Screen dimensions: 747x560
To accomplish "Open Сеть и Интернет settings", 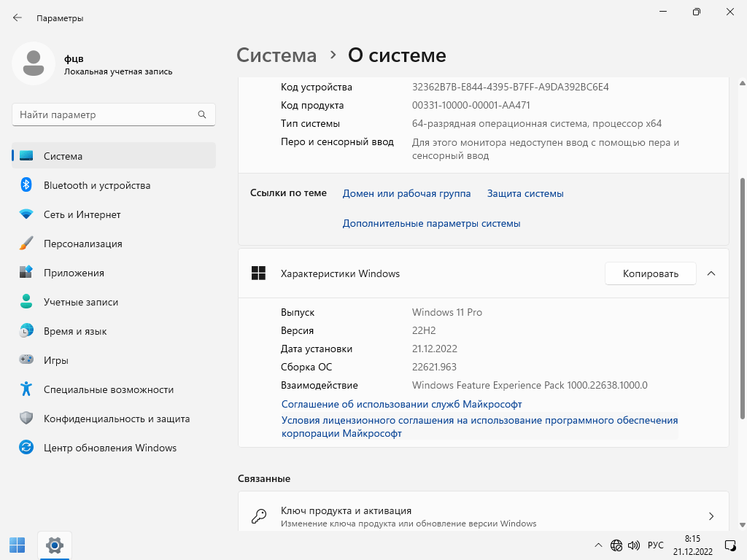I will click(82, 214).
